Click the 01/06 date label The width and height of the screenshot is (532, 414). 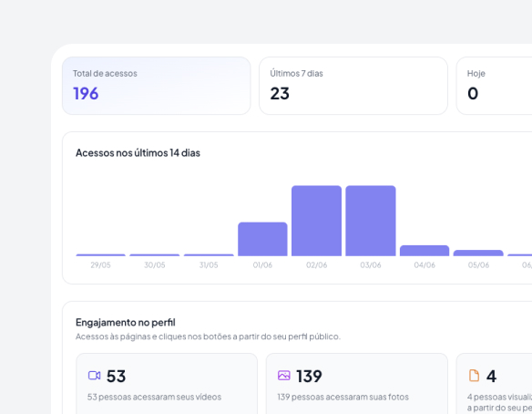point(262,265)
